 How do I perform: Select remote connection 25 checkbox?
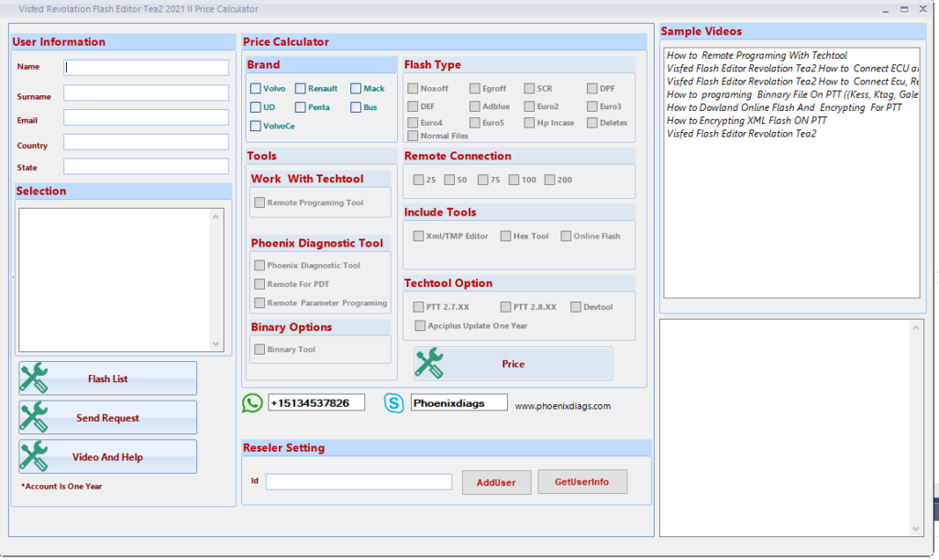418,180
